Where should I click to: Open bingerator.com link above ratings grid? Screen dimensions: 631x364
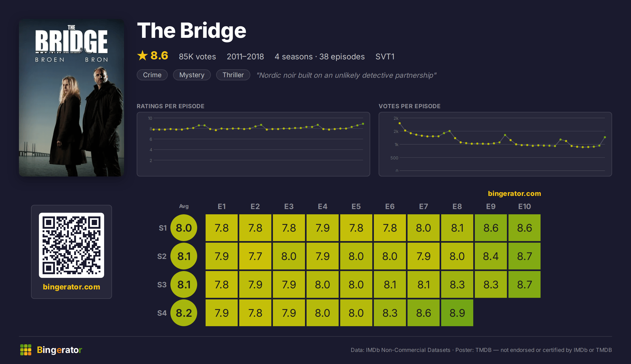[x=515, y=194]
